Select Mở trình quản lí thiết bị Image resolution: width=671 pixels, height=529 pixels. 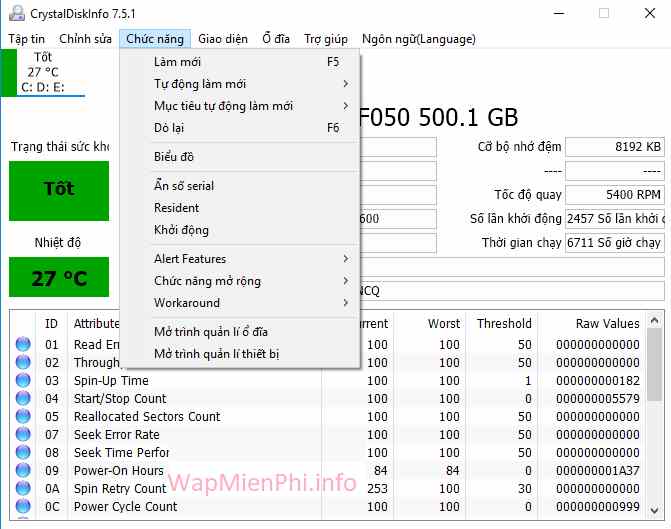(240, 354)
